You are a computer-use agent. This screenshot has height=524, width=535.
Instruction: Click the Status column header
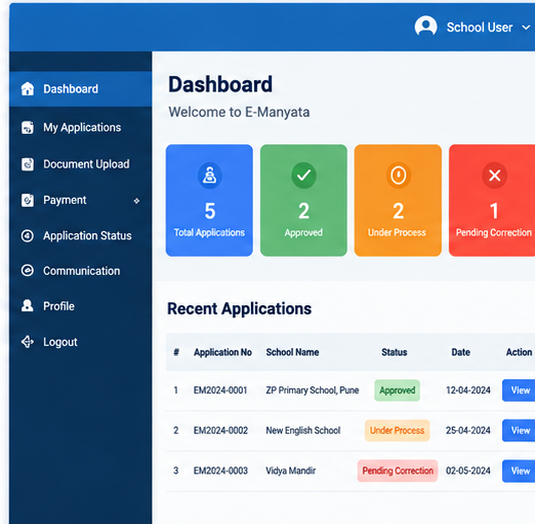click(x=394, y=352)
